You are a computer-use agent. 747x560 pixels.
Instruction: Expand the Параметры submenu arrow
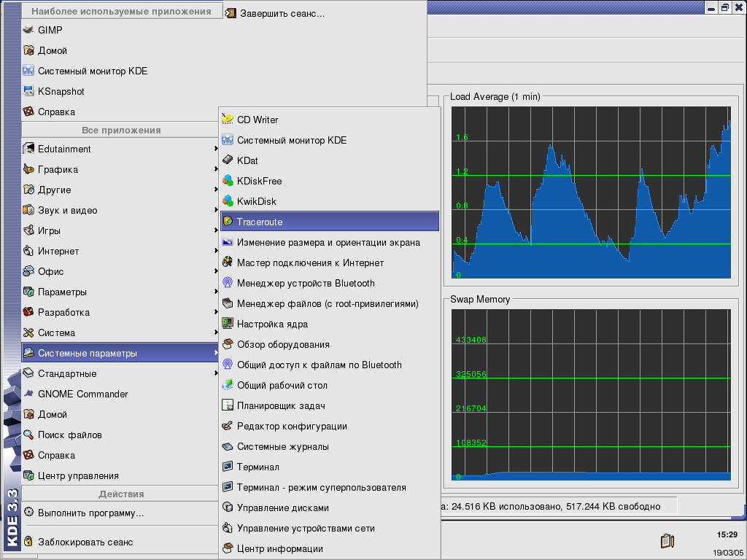click(216, 292)
